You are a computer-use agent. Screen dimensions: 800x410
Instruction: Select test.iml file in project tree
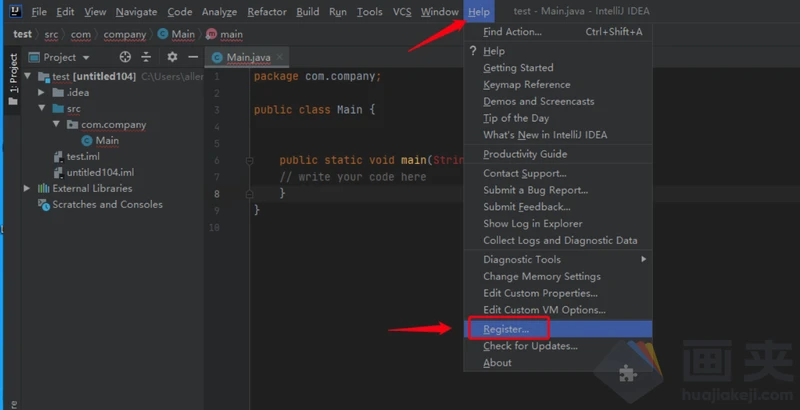(82, 157)
